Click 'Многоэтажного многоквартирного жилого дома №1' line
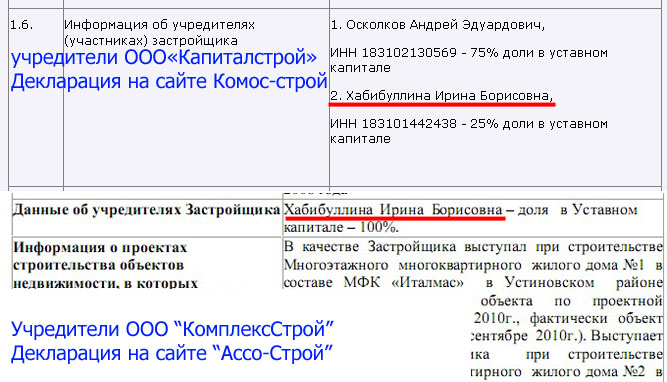Image resolution: width=667 pixels, height=382 pixels. [x=464, y=265]
